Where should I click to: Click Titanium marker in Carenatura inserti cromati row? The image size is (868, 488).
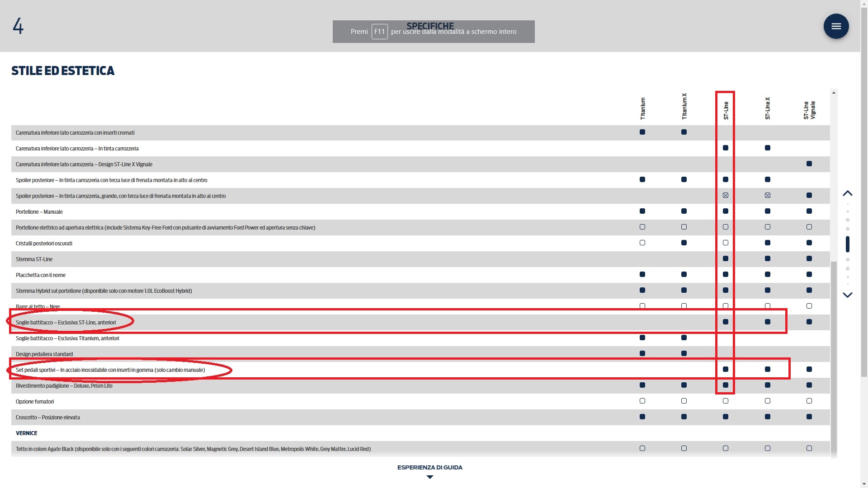(642, 132)
